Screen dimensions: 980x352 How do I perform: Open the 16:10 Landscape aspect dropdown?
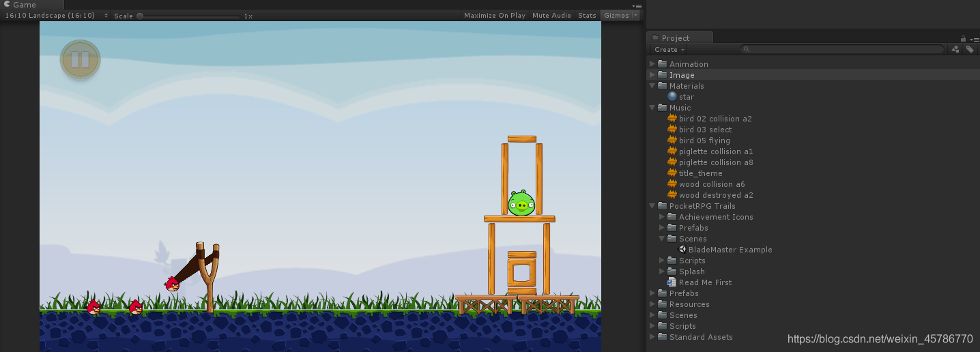pos(57,16)
